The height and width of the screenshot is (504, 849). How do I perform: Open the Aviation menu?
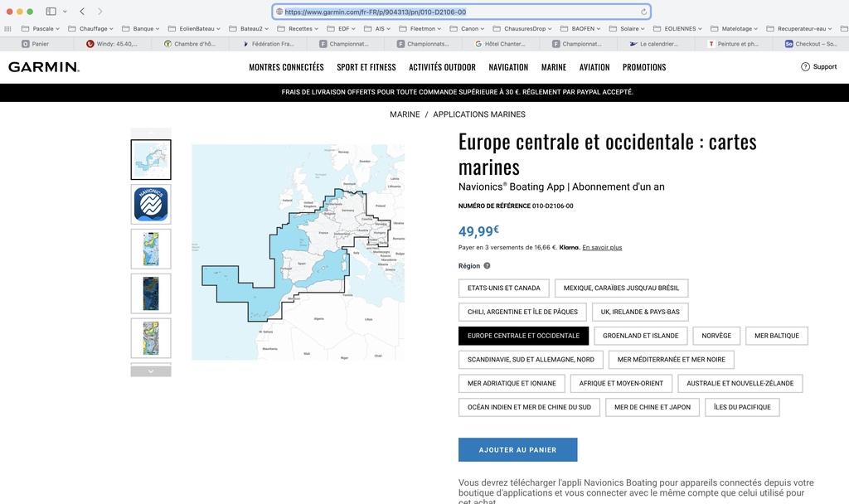coord(594,67)
